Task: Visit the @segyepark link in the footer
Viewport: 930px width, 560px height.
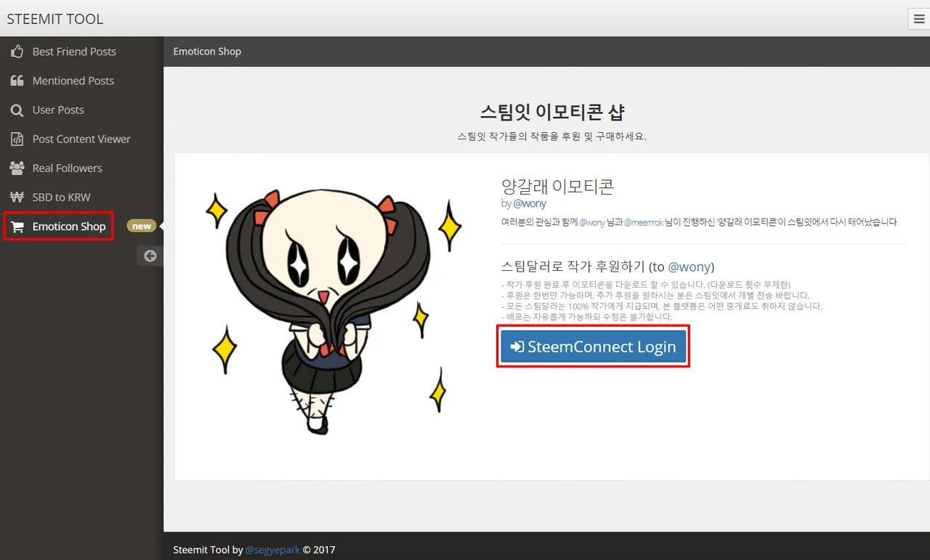Action: pos(272,550)
